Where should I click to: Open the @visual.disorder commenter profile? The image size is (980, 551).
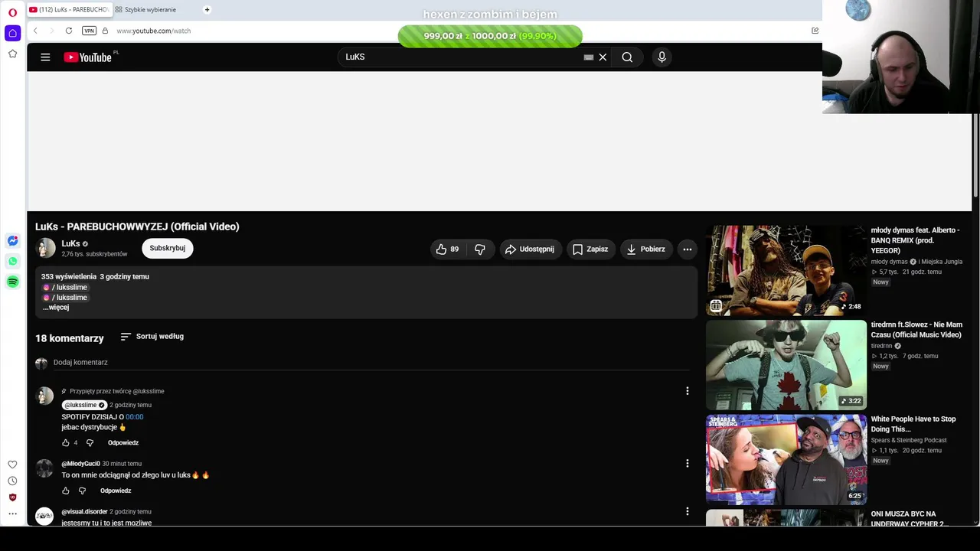[x=84, y=512]
